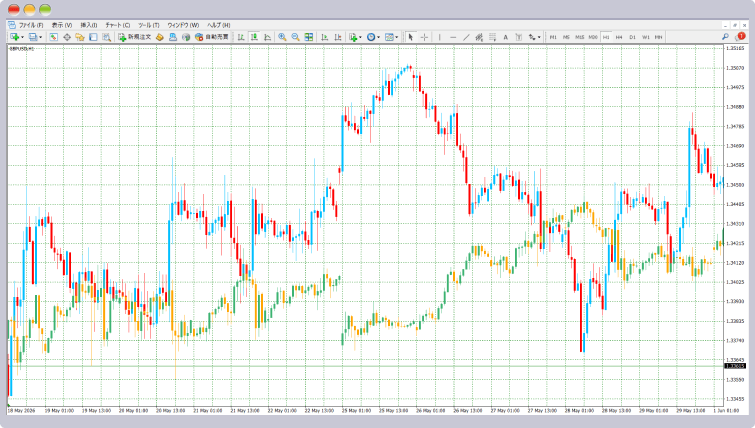Open the notifications chat icon with red badge
This screenshot has height=428, width=755.
pos(741,37)
